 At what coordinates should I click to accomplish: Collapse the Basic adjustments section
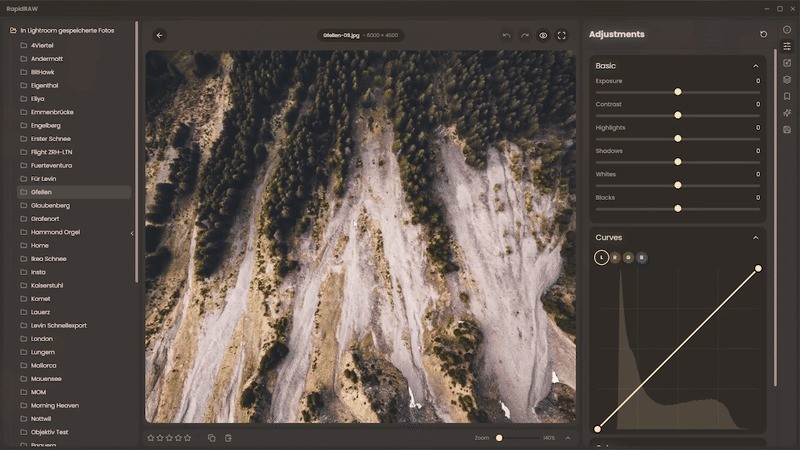[x=755, y=66]
